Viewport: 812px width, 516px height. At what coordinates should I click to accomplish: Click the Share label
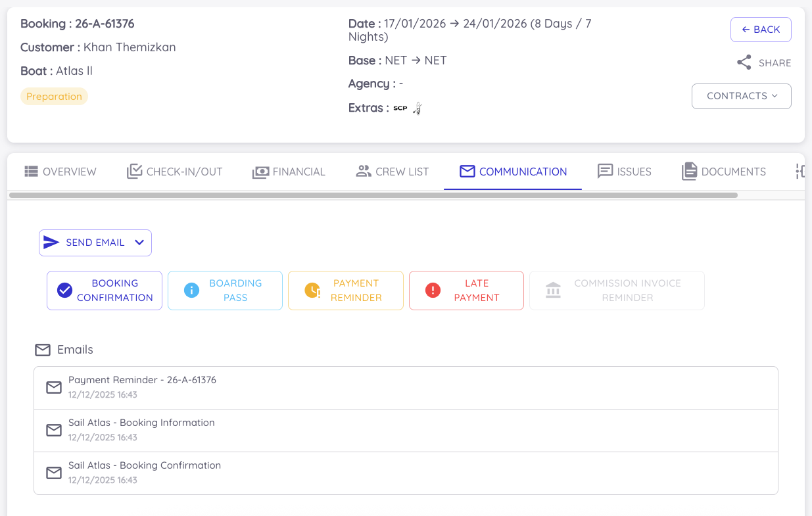(x=775, y=63)
